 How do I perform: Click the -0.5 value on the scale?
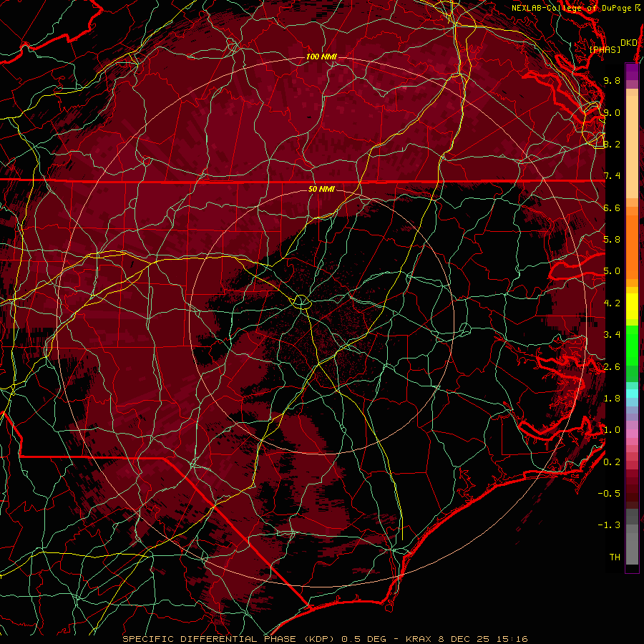click(x=609, y=494)
